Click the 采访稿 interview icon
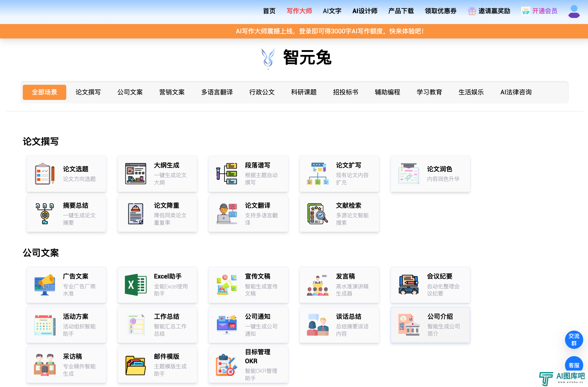This screenshot has height=387, width=588. 45,365
